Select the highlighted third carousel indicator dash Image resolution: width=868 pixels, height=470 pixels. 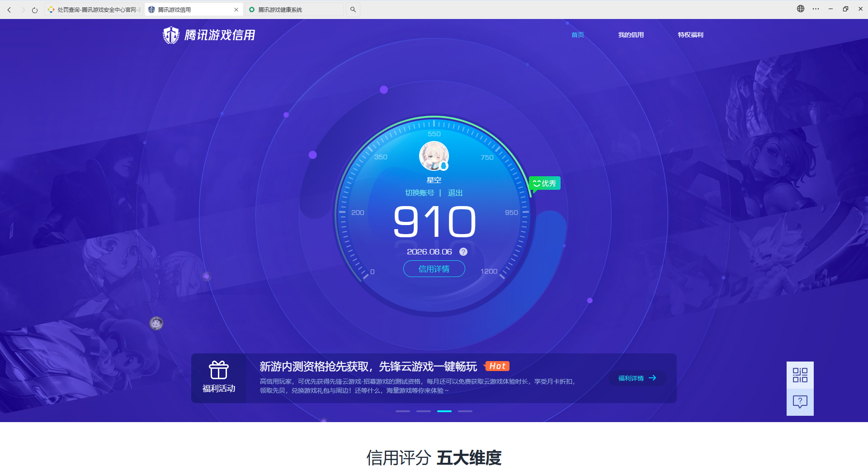444,411
